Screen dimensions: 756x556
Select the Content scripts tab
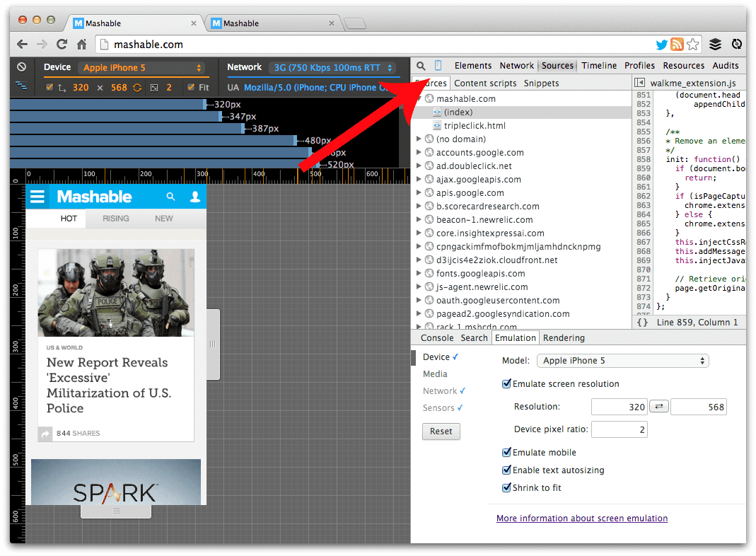(x=485, y=83)
